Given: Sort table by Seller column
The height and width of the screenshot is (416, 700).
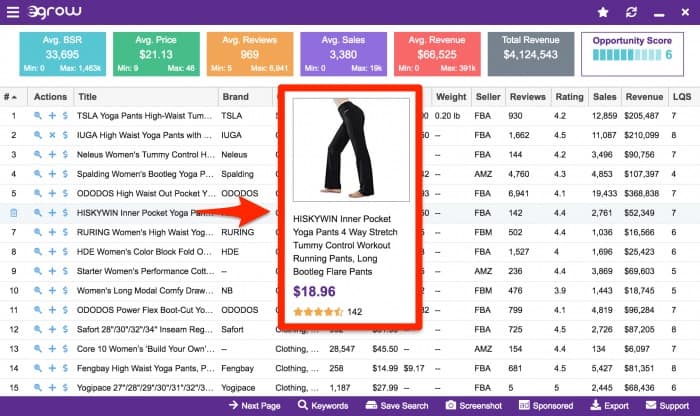Looking at the screenshot, I should click(x=488, y=97).
